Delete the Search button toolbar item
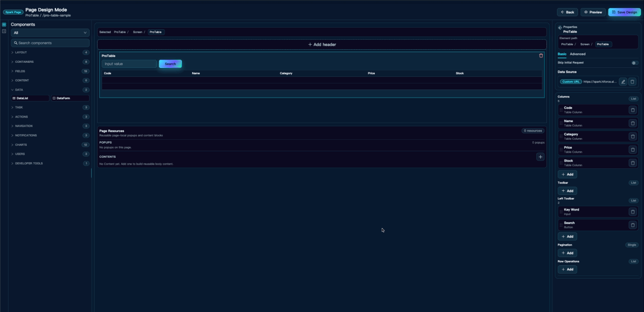 [632, 225]
